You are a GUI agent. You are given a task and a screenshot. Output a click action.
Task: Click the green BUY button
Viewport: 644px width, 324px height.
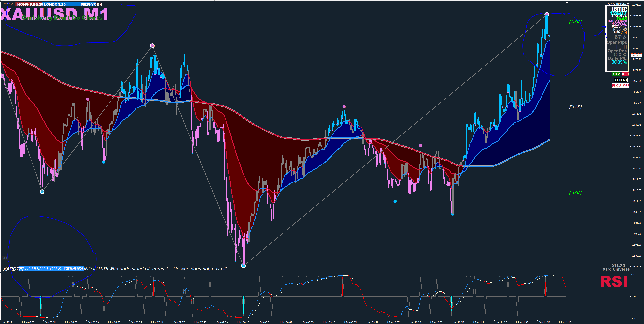616,74
